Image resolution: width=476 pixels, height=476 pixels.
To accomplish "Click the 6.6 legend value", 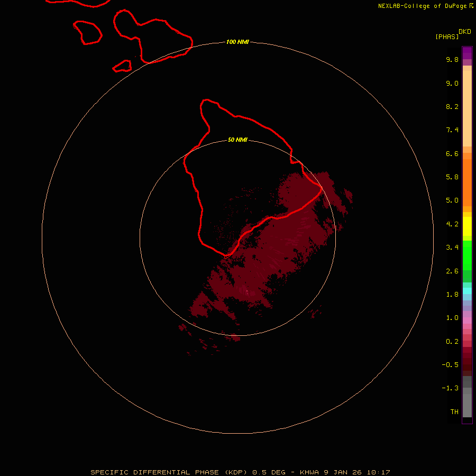I will tap(452, 153).
